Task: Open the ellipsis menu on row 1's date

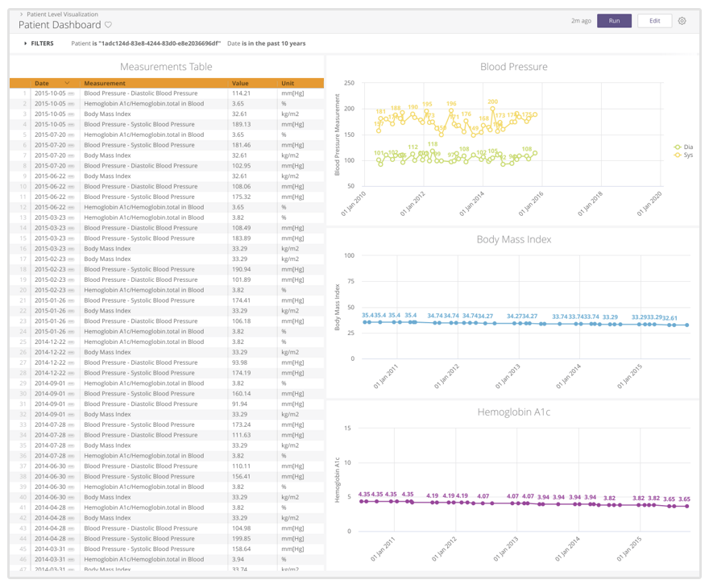Action: tap(71, 93)
